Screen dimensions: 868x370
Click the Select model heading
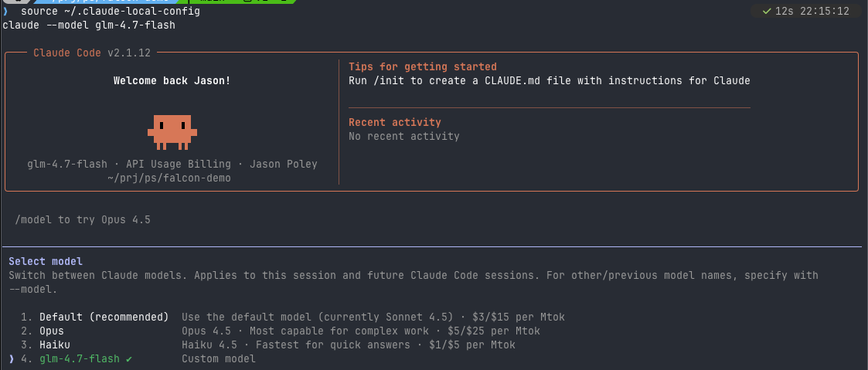(x=46, y=262)
